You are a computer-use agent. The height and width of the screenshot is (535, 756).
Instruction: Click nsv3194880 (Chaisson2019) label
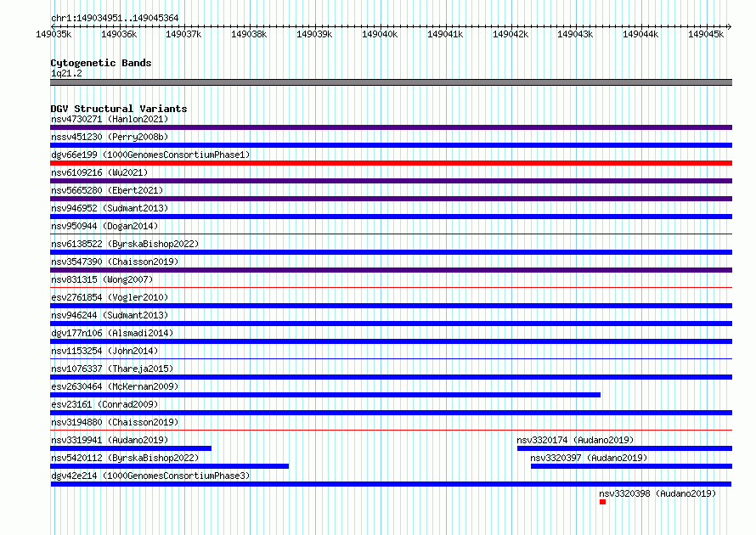pyautogui.click(x=115, y=422)
